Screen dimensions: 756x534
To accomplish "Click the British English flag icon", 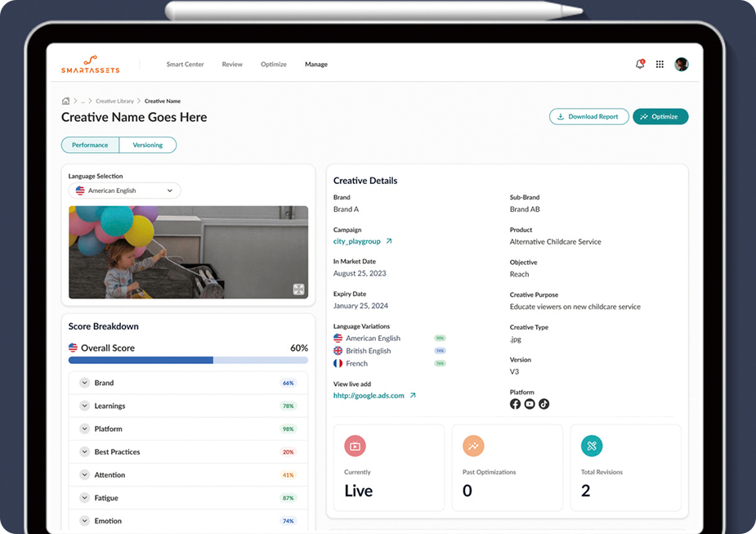I will click(x=338, y=351).
